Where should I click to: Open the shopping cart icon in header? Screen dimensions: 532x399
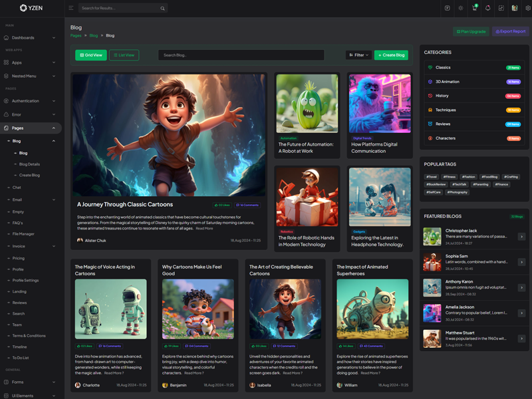tap(474, 8)
